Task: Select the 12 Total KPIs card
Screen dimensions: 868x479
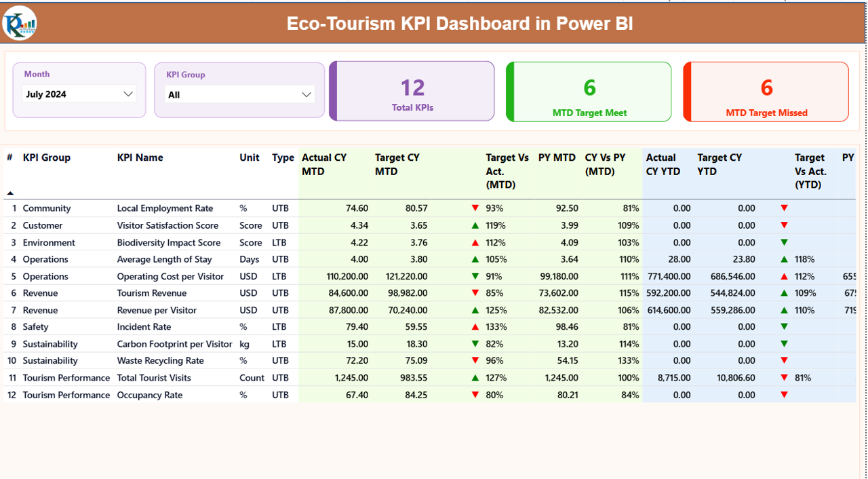Action: 412,91
